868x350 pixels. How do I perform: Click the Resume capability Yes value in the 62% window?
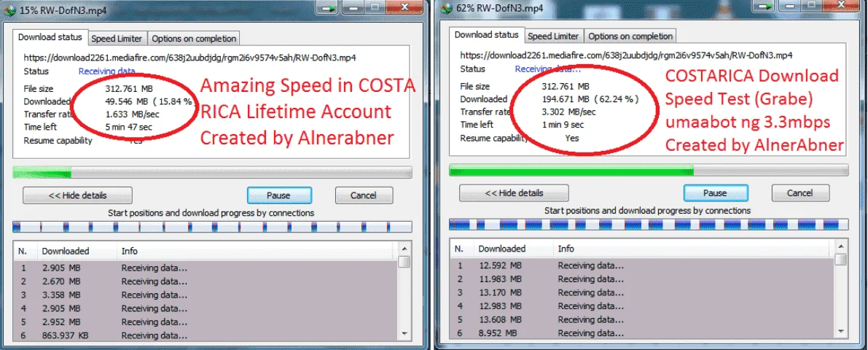pos(572,138)
